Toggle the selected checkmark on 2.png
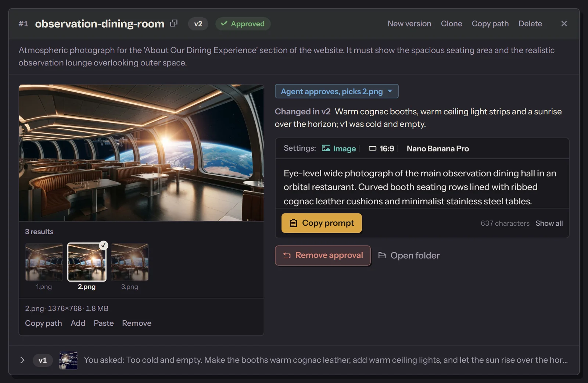The image size is (588, 383). [104, 245]
